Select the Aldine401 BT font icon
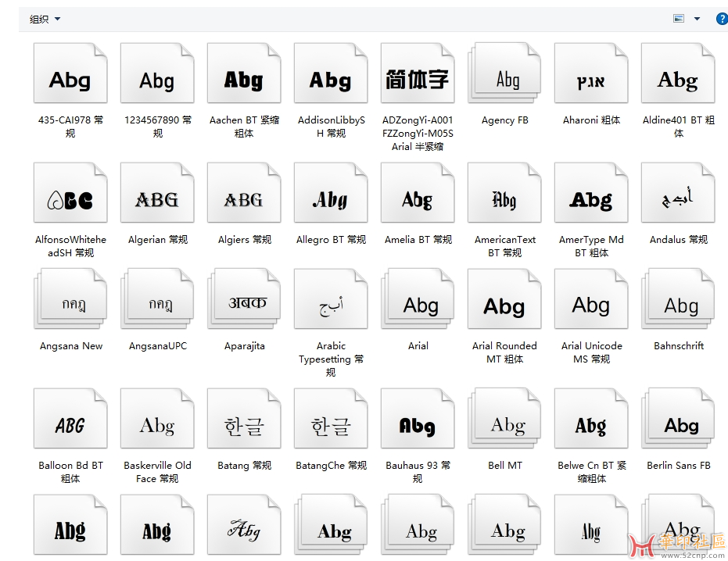 (x=678, y=73)
